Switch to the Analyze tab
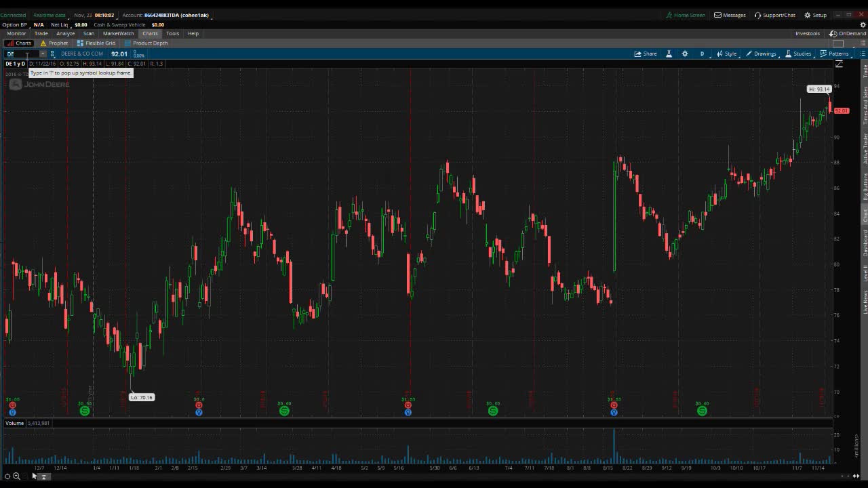The height and width of the screenshot is (488, 868). (65, 33)
